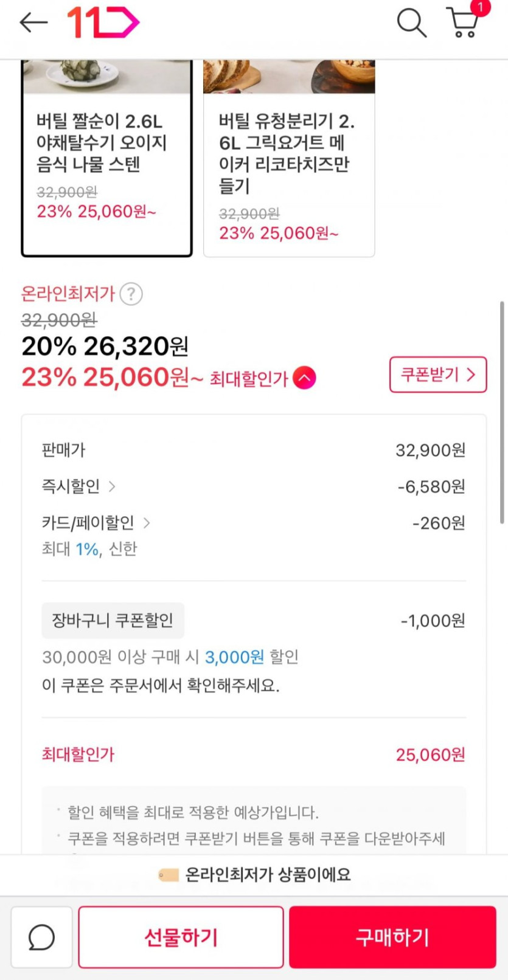Image resolution: width=508 pixels, height=980 pixels.
Task: Collapse the 최대할인가 red arrow toggle
Action: [304, 378]
